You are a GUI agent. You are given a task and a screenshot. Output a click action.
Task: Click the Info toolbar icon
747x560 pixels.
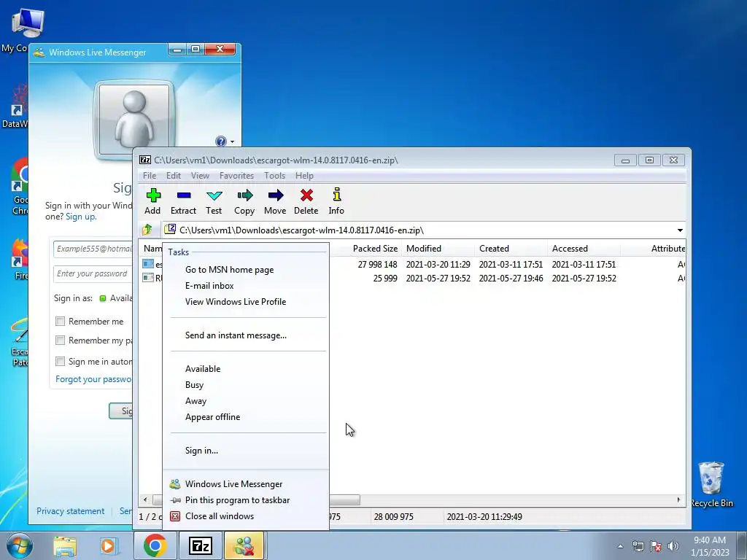pyautogui.click(x=336, y=201)
